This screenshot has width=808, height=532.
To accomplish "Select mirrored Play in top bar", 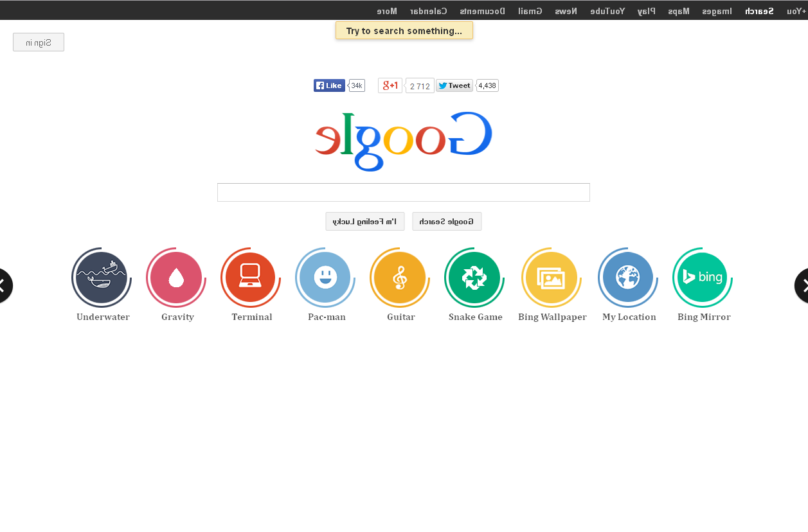I will (x=647, y=11).
